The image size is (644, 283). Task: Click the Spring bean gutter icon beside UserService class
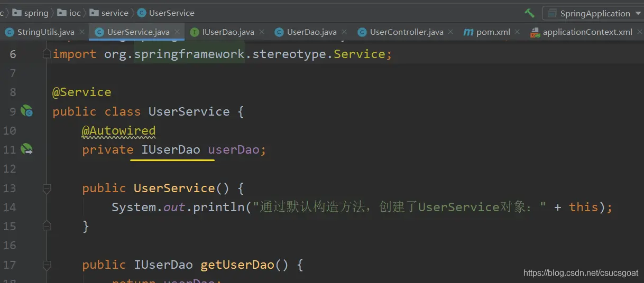click(x=26, y=111)
